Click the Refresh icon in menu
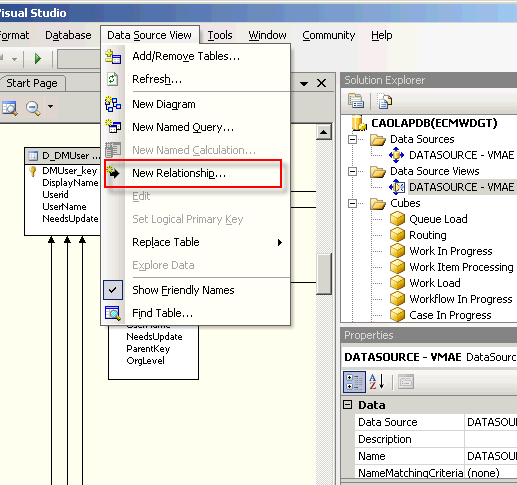517x485 pixels. pyautogui.click(x=113, y=79)
